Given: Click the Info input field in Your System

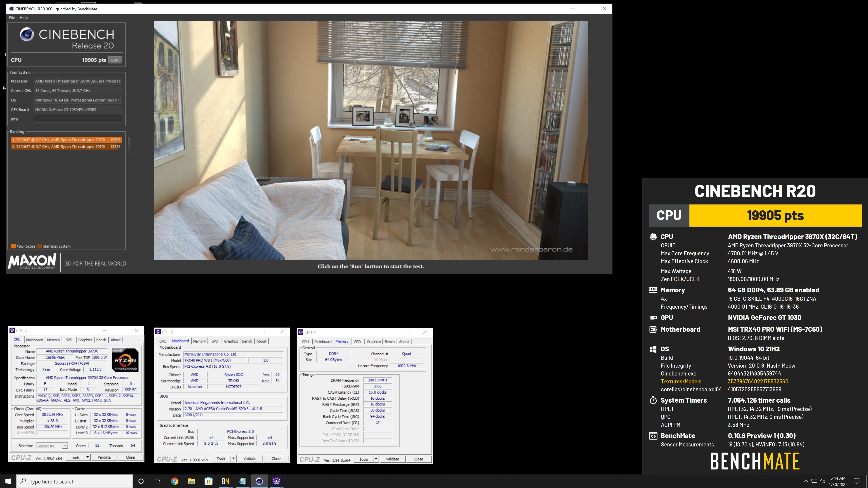Looking at the screenshot, I should [78, 119].
